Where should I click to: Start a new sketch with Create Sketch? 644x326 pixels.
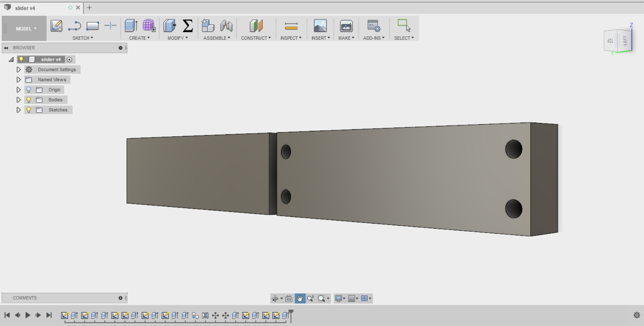click(56, 26)
